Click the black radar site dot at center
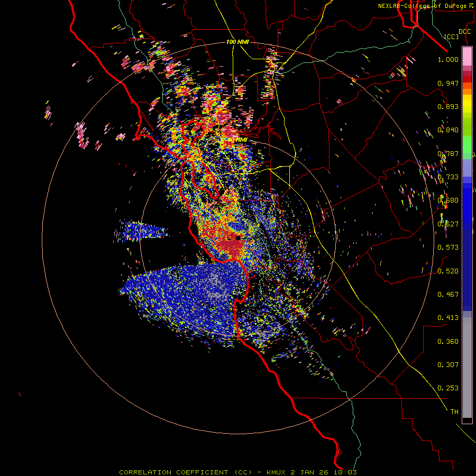 (x=238, y=237)
